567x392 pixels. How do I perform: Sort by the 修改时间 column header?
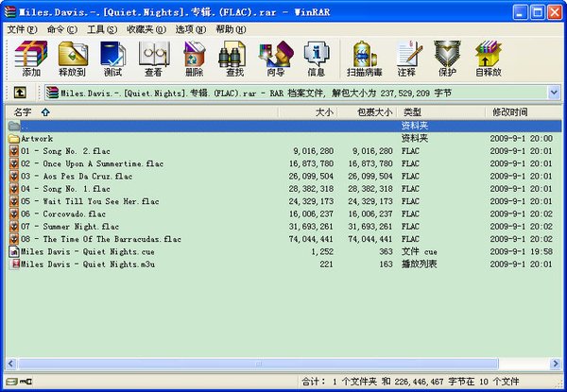[x=524, y=112]
